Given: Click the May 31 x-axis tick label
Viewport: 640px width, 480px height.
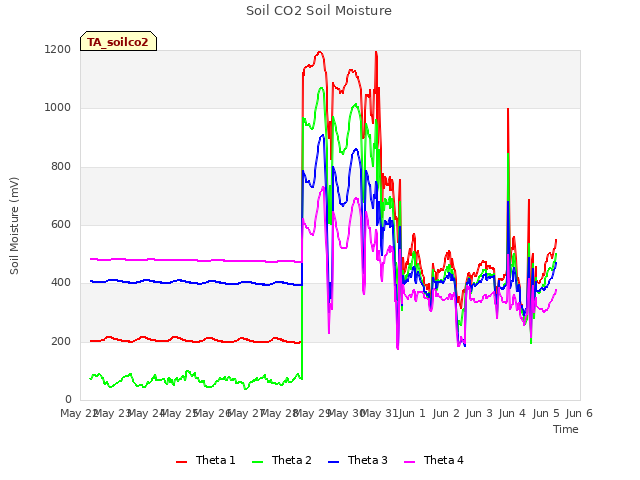Looking at the screenshot, I should click(x=380, y=413).
